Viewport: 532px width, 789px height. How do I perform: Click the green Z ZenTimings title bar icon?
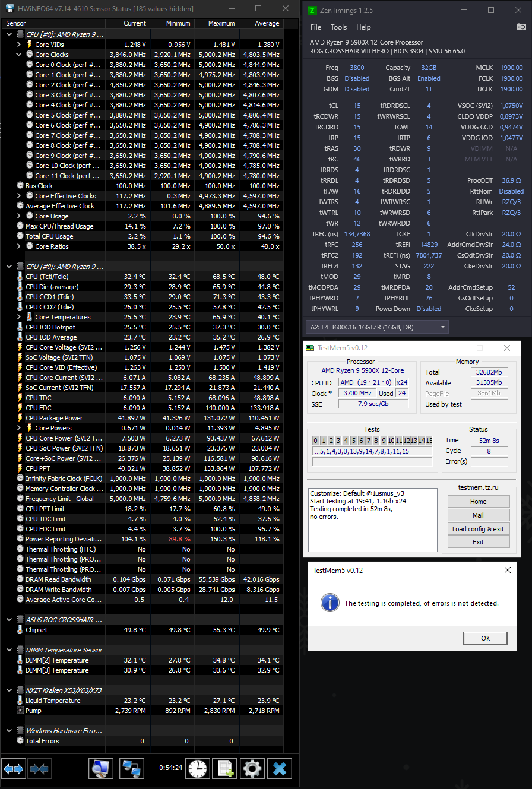[x=313, y=10]
